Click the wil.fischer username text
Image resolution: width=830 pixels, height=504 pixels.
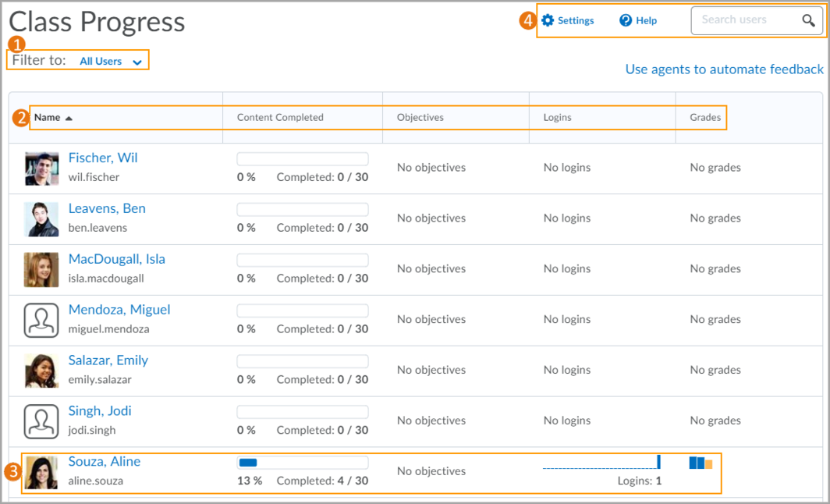tap(94, 177)
